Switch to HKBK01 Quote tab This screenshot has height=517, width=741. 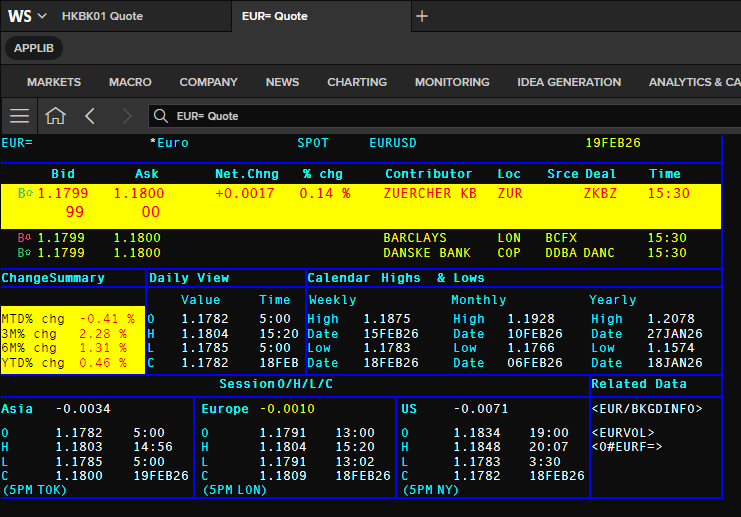(103, 16)
